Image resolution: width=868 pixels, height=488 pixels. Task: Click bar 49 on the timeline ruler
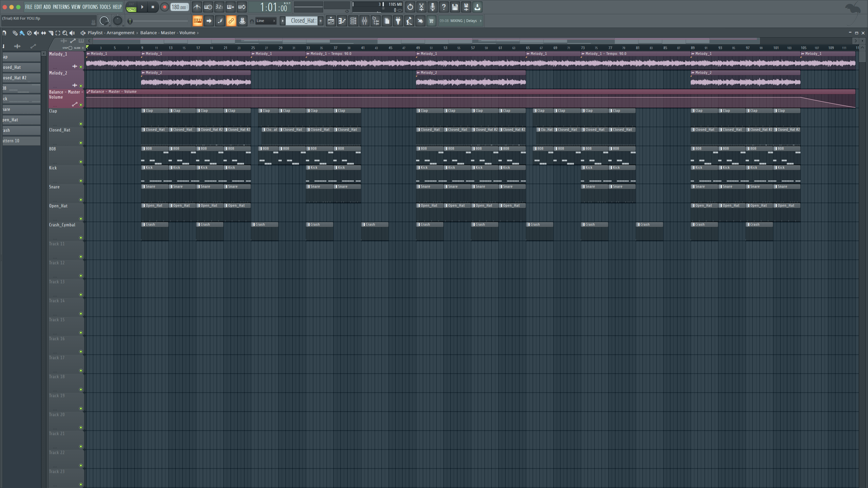(x=418, y=48)
